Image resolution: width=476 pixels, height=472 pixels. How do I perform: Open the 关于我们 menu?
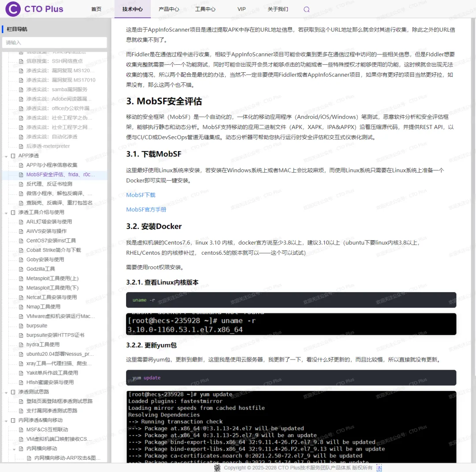coord(278,9)
